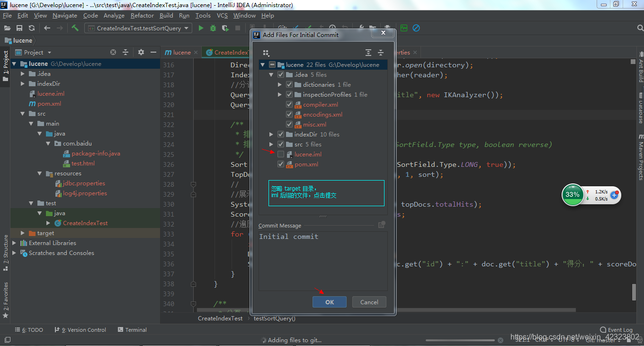The image size is (644, 346).
Task: Uncheck the .idea folder checkbox
Action: point(281,74)
